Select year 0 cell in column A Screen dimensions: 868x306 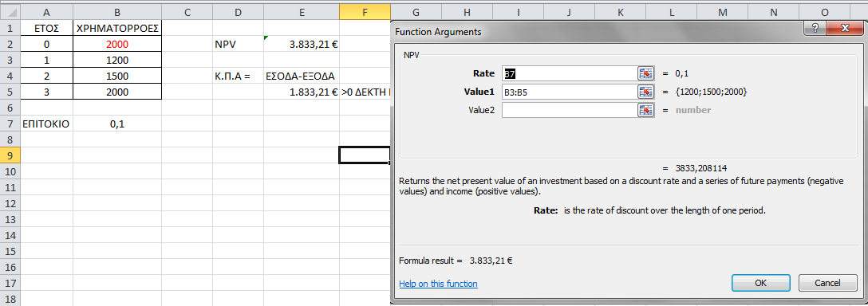(x=46, y=45)
